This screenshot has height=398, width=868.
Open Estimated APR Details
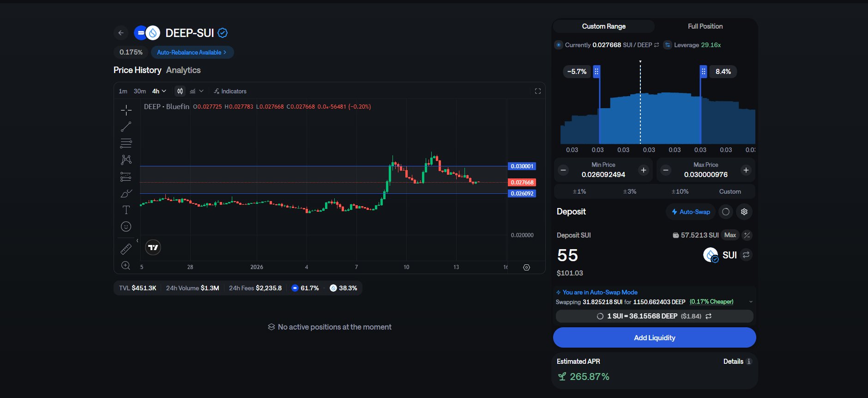tap(733, 361)
